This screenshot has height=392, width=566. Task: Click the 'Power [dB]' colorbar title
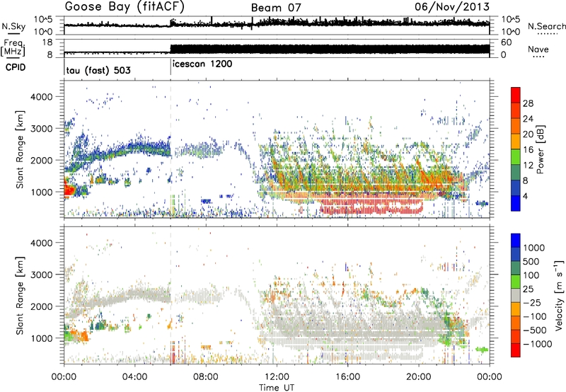click(540, 149)
